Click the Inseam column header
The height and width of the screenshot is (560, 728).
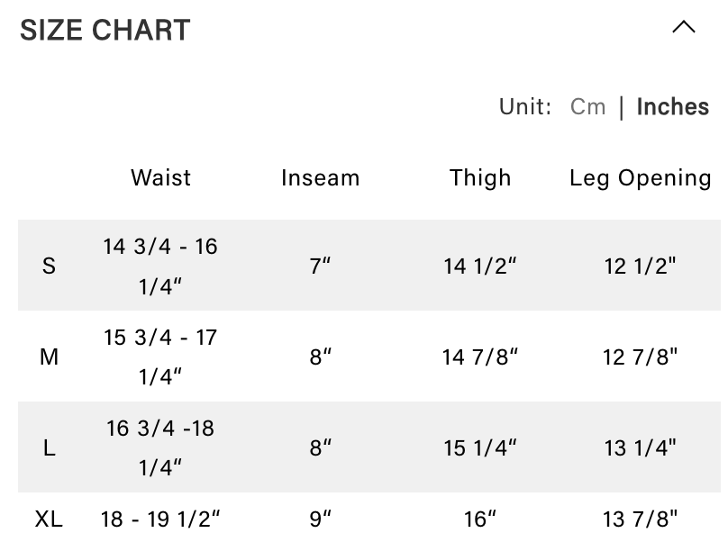point(320,177)
